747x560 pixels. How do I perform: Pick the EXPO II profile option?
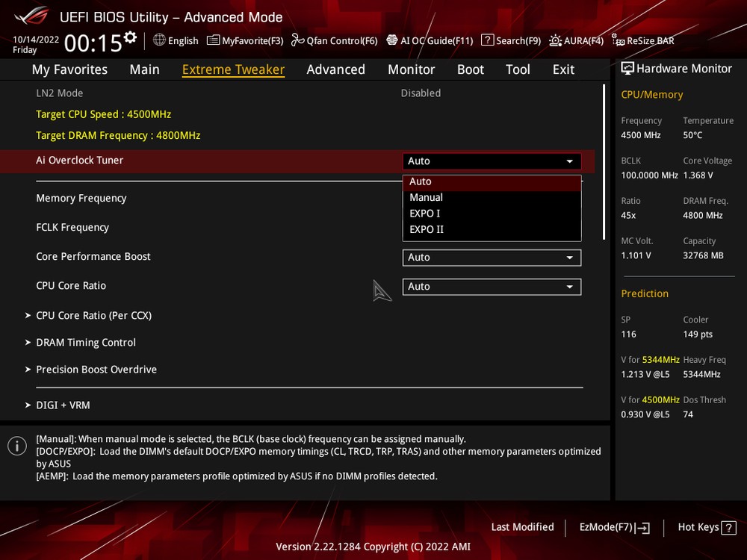coord(427,229)
